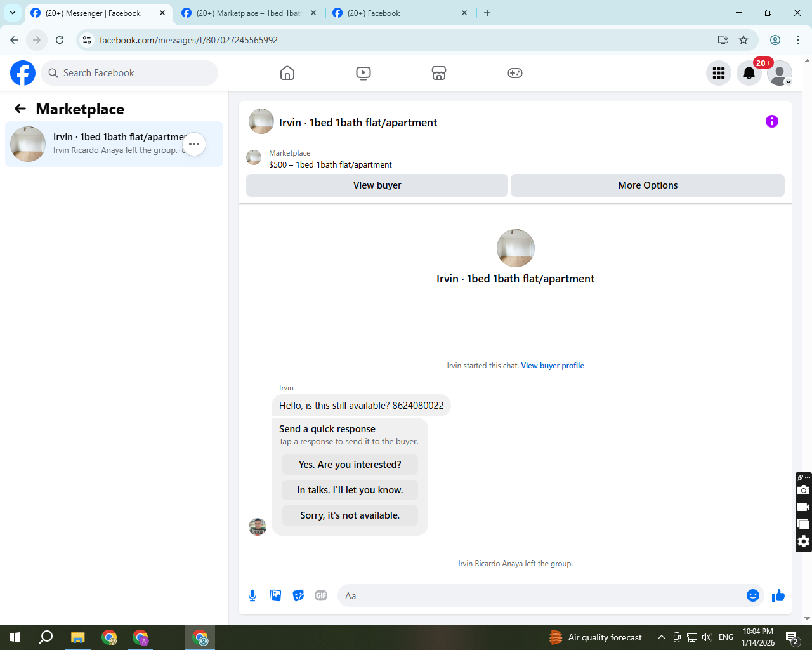This screenshot has height=650, width=812.
Task: Open conversation options three-dot menu
Action: [194, 144]
